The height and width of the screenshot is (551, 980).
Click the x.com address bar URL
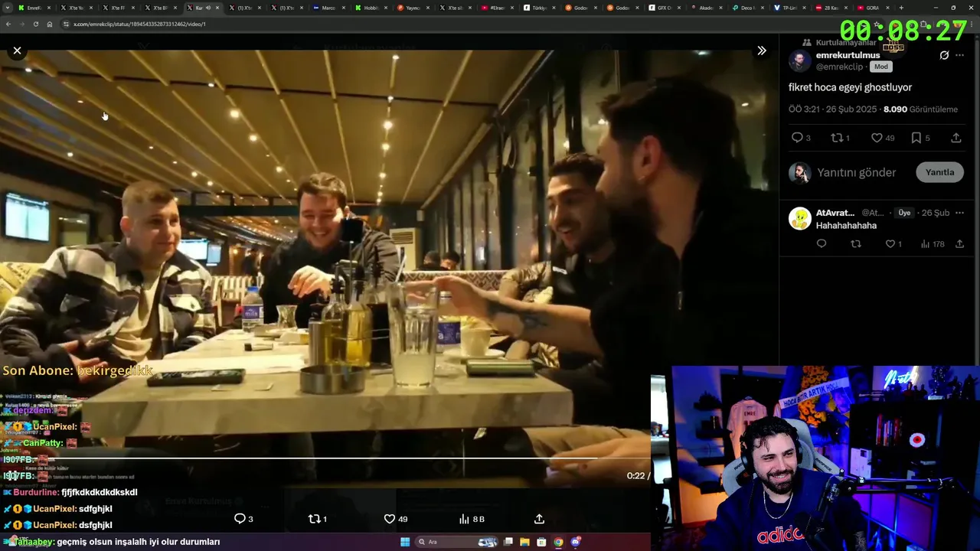[x=139, y=24]
